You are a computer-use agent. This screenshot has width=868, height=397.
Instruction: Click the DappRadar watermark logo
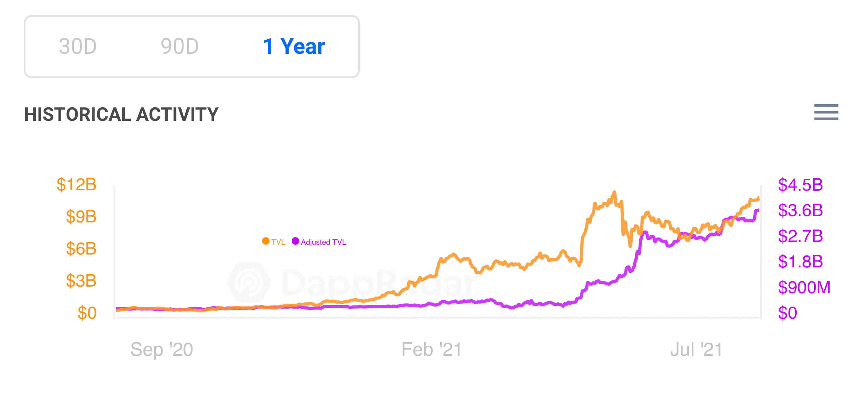[x=249, y=283]
